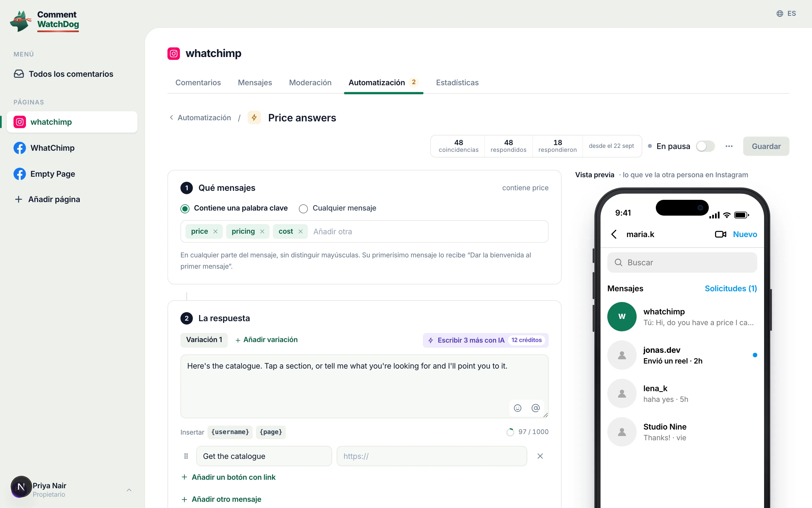Click the back chevron in phone preview

(x=614, y=234)
